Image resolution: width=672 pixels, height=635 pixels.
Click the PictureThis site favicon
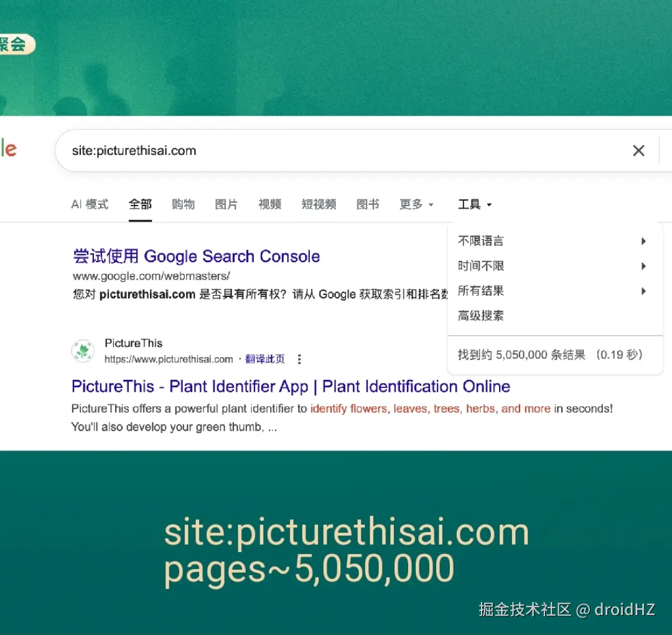pyautogui.click(x=83, y=350)
